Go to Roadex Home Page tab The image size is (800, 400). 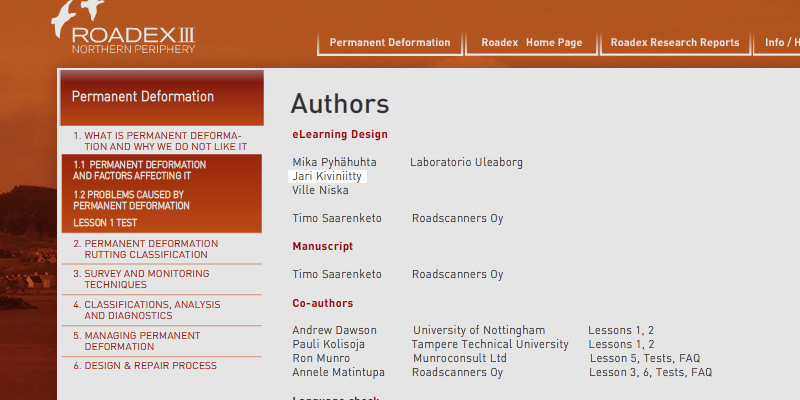[x=532, y=43]
